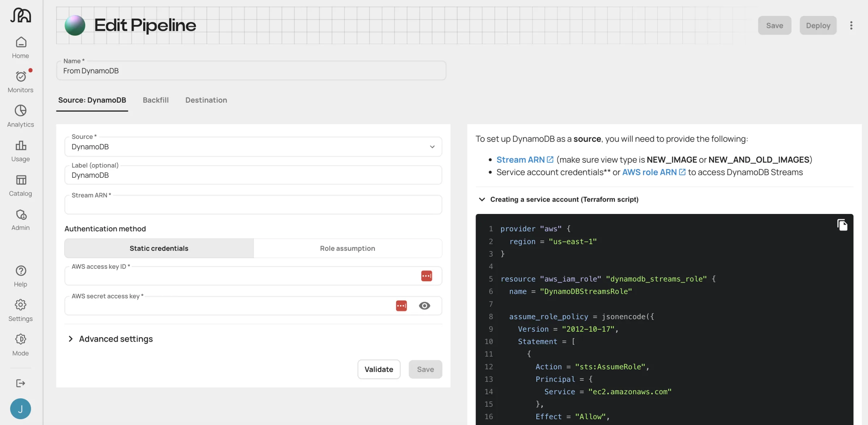Click the Save button in the page header
The image size is (868, 425).
[775, 25]
